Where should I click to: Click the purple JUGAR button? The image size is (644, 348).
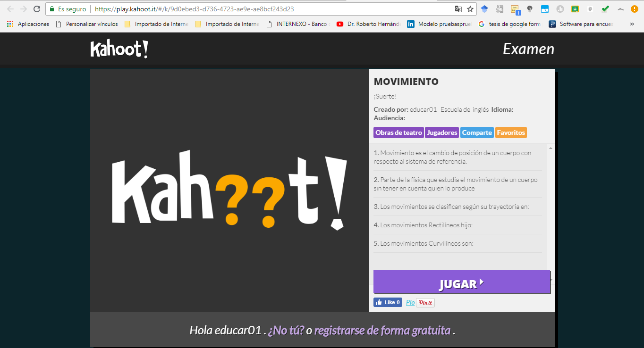pyautogui.click(x=462, y=282)
